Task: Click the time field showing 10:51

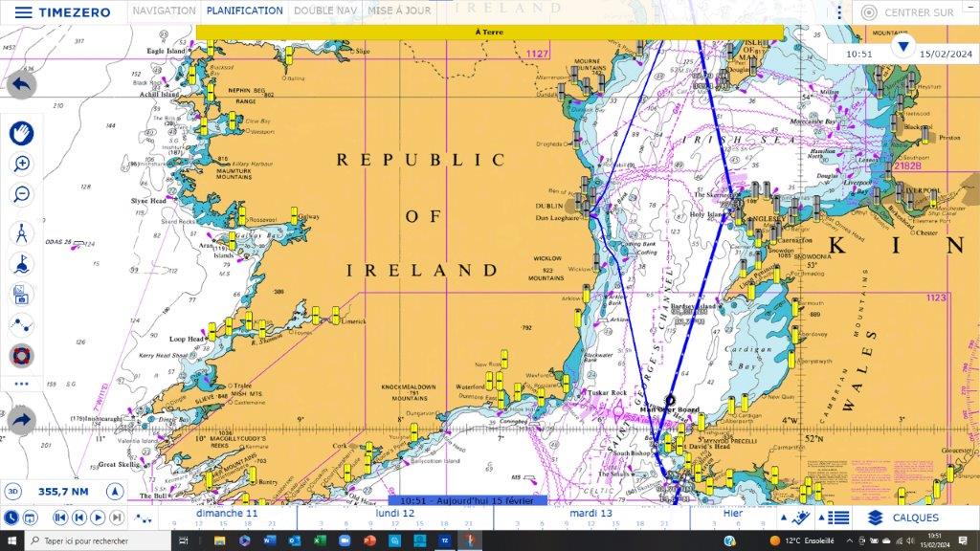Action: [859, 55]
